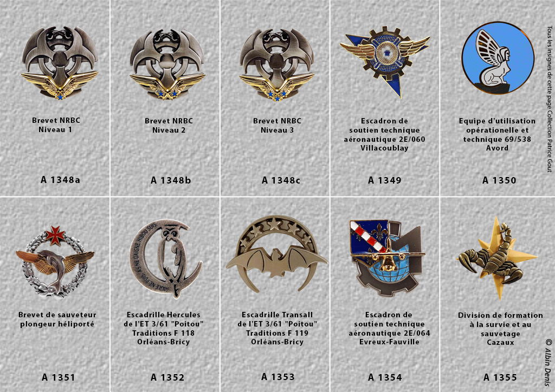Image resolution: width=555 pixels, height=392 pixels.
Task: Click the Escadrille Transall description text
Action: pos(277,328)
